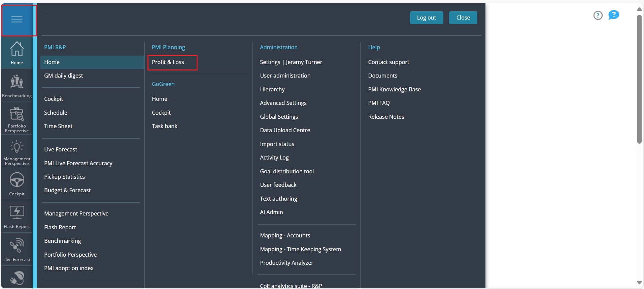The height and width of the screenshot is (289, 644).
Task: Open Hierarchy
Action: 272,89
